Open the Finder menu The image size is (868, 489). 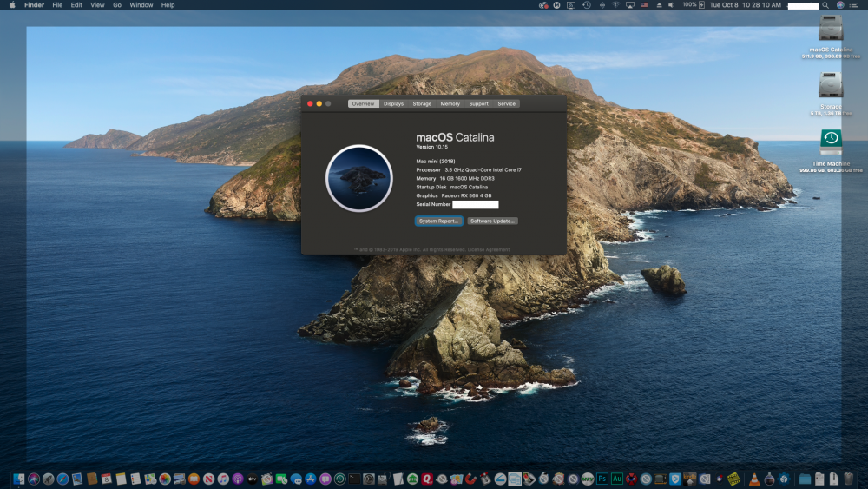35,5
